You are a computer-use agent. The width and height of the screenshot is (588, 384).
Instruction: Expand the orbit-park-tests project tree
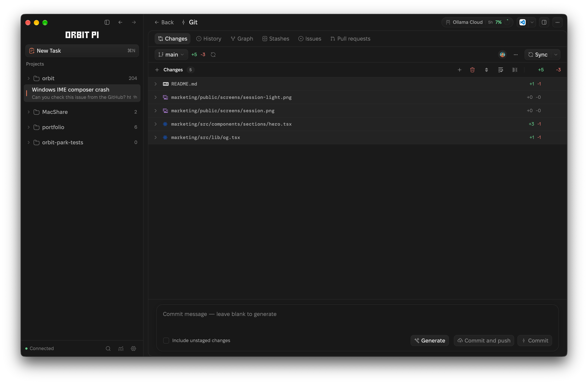click(x=29, y=143)
